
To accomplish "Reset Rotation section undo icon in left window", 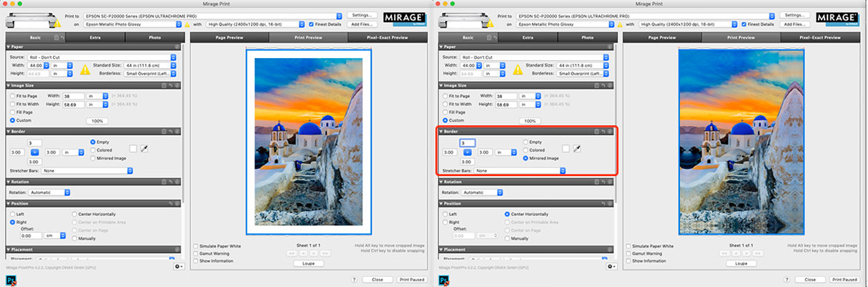I will tap(172, 182).
